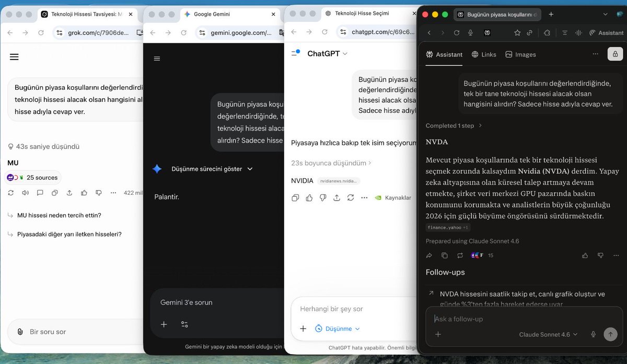Toggle the lock privacy button in Perplexity
This screenshot has height=364, width=627.
(615, 54)
